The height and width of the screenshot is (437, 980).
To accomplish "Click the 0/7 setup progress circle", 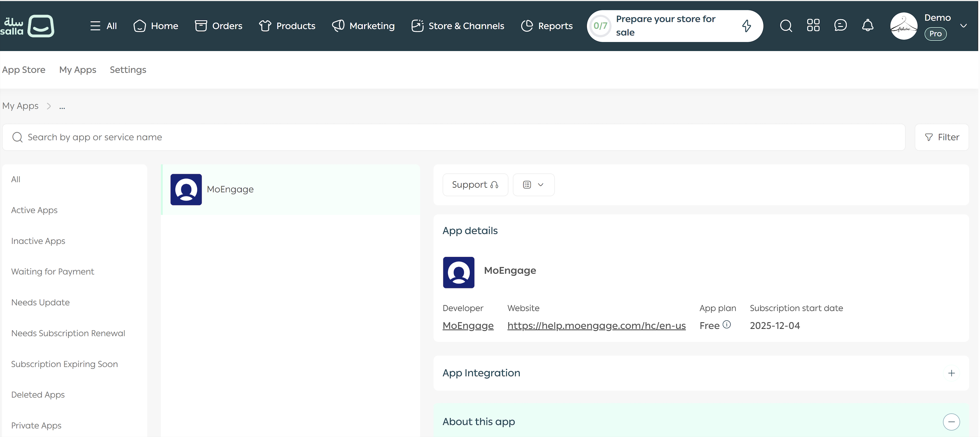I will point(600,26).
